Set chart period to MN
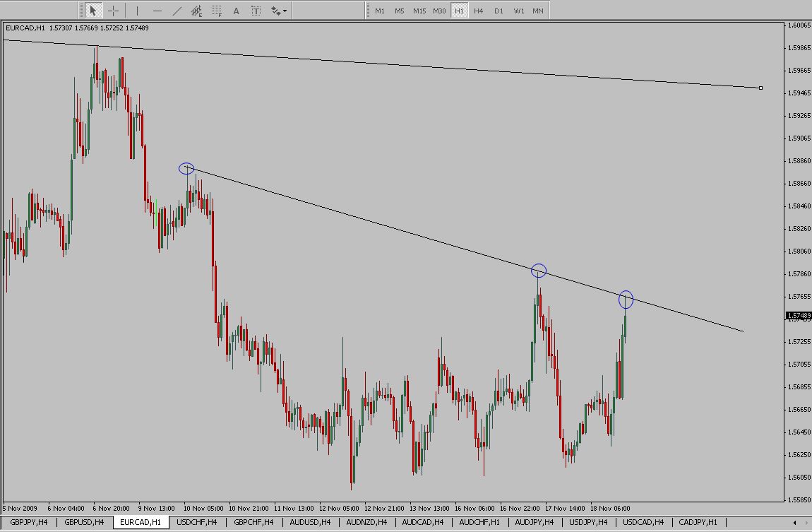The height and width of the screenshot is (532, 812). 538,11
